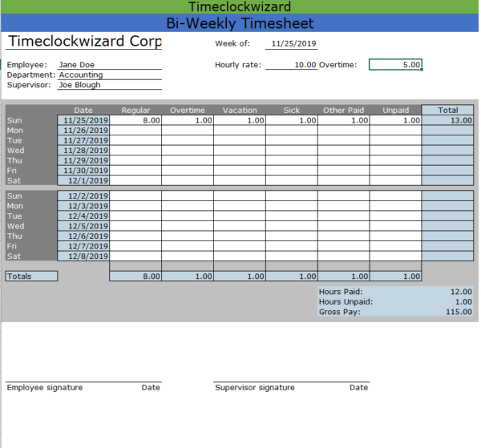The width and height of the screenshot is (481, 448).
Task: Click the Department field showing Accounting
Action: click(x=110, y=75)
